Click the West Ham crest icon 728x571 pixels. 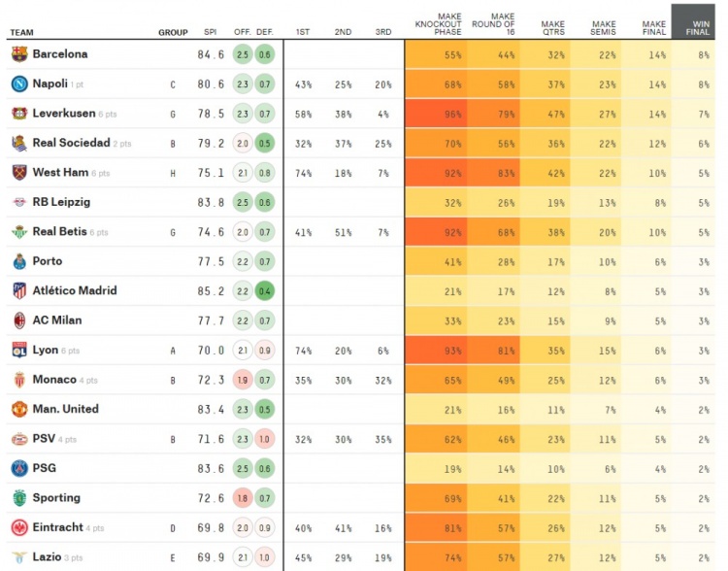[x=19, y=173]
